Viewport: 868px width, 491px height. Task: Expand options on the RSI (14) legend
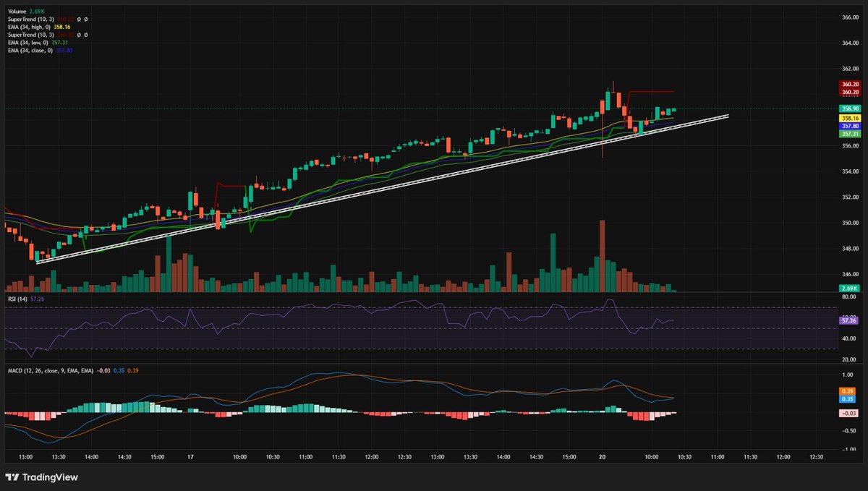[x=18, y=299]
